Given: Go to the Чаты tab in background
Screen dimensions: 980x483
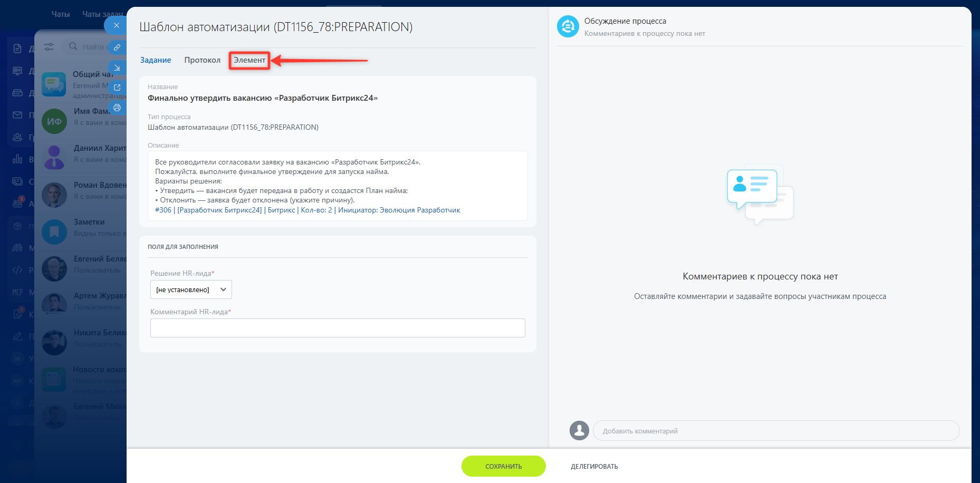Looking at the screenshot, I should click(61, 14).
